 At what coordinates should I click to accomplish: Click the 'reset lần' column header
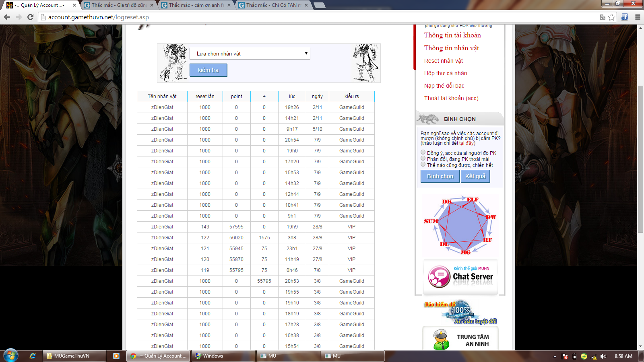(x=205, y=97)
